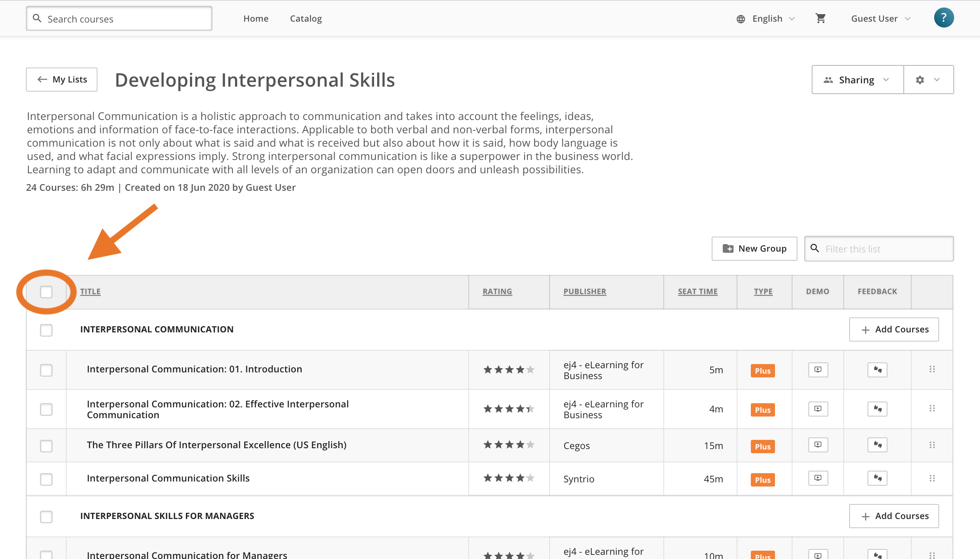Play demo for the Cegos course
Screen dimensions: 980x559
[x=818, y=445]
